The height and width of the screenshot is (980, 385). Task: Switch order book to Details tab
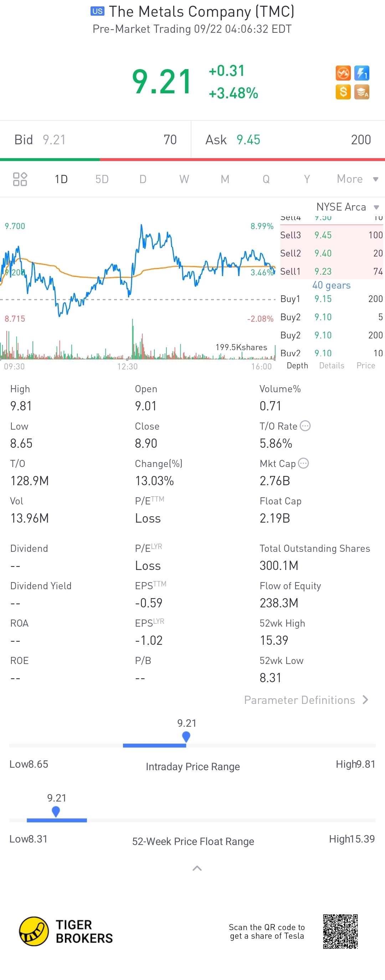[331, 365]
